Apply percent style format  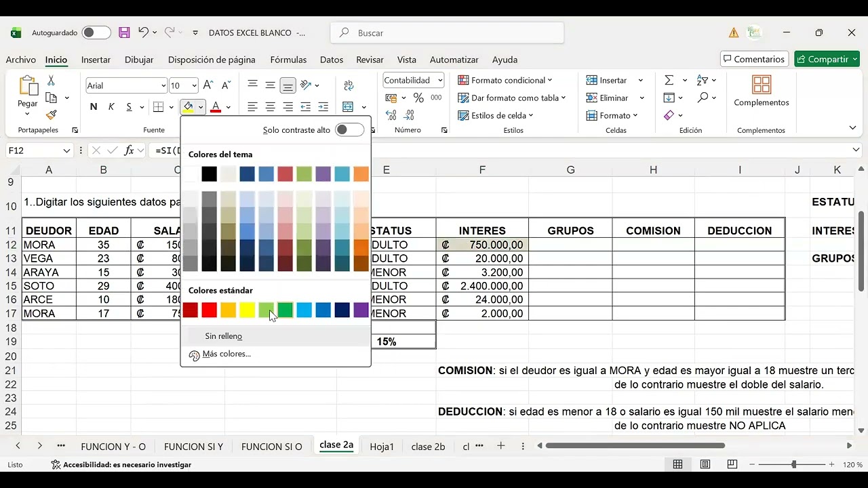tap(418, 98)
